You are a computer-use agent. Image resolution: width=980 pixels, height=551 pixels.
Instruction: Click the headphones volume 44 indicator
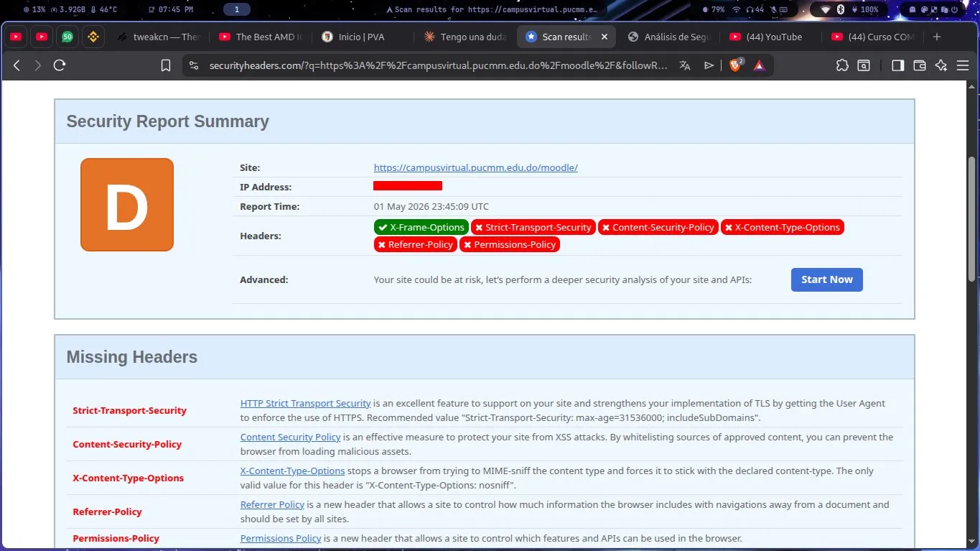click(x=755, y=10)
